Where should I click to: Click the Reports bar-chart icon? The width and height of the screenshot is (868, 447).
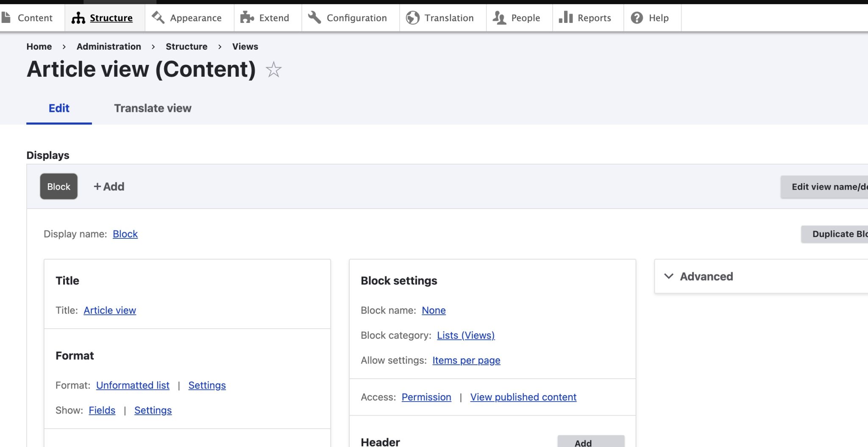point(567,18)
